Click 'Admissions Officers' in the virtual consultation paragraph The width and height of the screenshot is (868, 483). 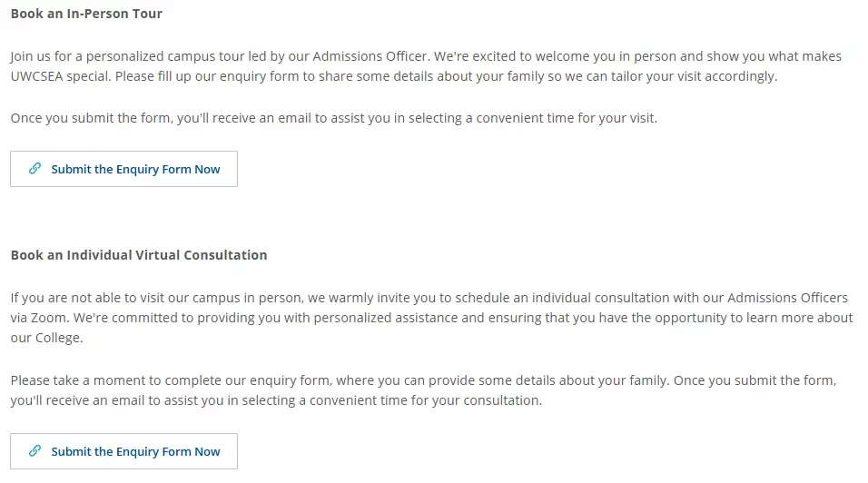(787, 298)
